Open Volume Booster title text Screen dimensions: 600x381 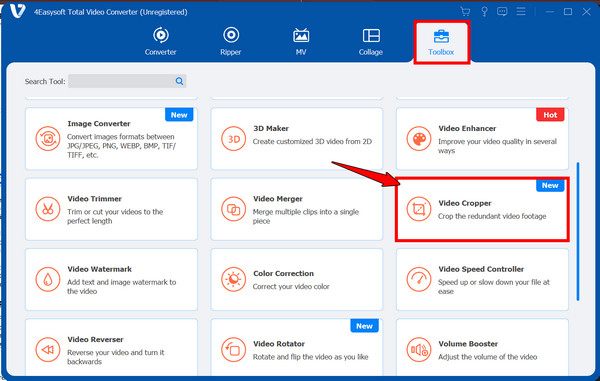(468, 344)
